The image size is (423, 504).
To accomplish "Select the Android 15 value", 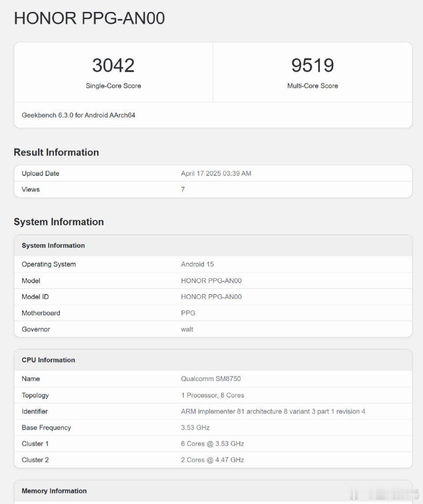I will coord(197,264).
